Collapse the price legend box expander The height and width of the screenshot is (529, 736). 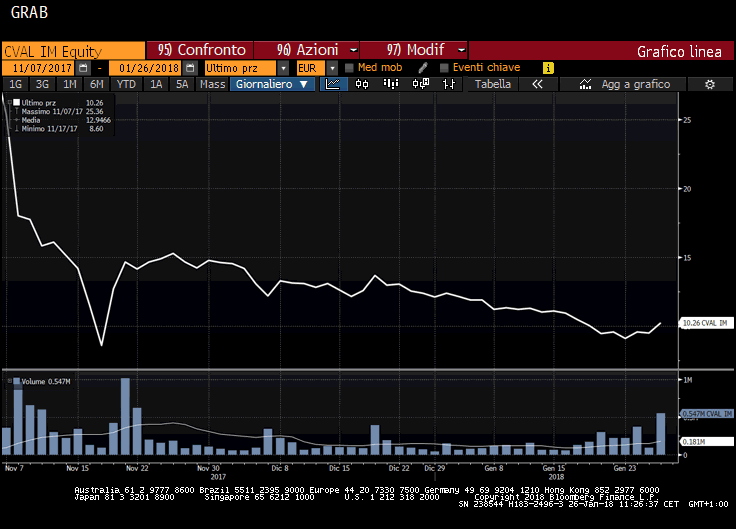pyautogui.click(x=9, y=102)
